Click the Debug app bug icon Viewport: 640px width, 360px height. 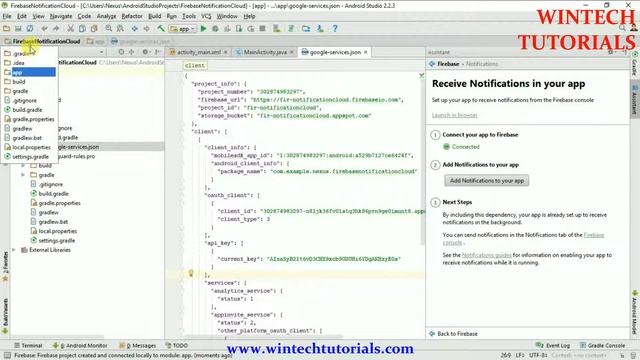pos(215,29)
